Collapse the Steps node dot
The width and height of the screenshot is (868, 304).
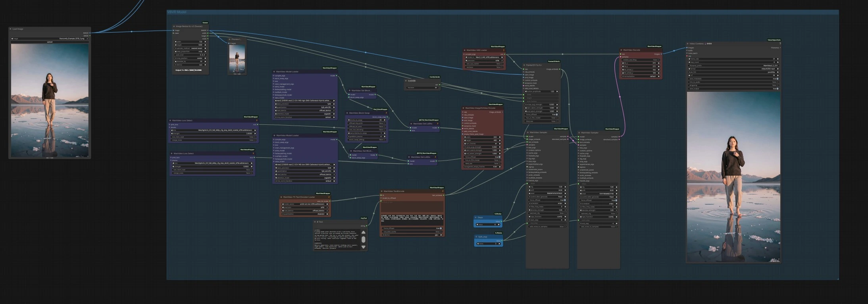[x=475, y=217]
